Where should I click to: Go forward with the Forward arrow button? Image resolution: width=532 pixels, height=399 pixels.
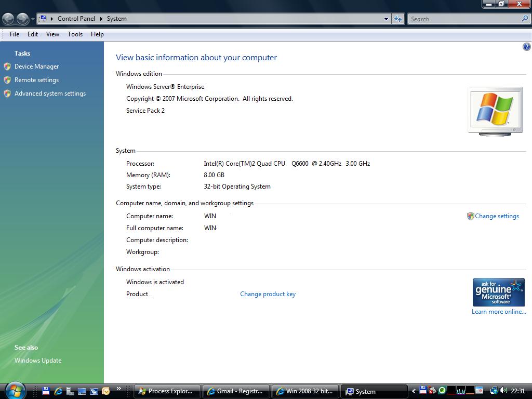click(22, 19)
